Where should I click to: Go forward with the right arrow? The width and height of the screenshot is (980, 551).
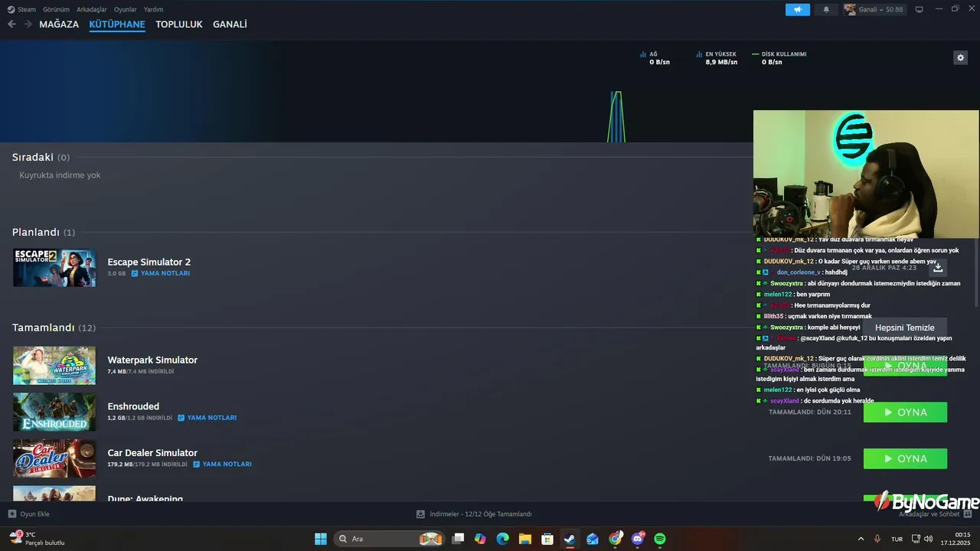pos(28,24)
